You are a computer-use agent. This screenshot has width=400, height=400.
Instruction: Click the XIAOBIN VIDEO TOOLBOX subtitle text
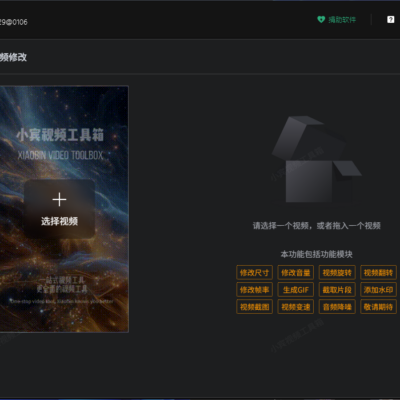pyautogui.click(x=60, y=155)
